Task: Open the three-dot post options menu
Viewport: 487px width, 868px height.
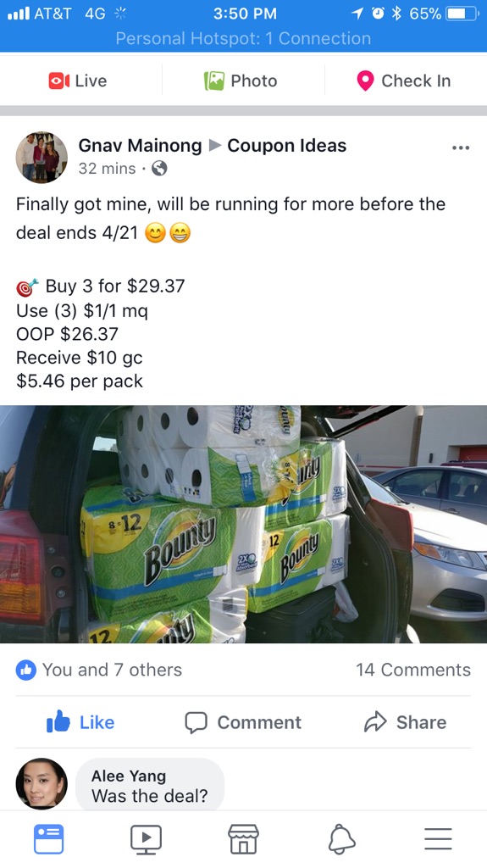Action: pos(461,147)
